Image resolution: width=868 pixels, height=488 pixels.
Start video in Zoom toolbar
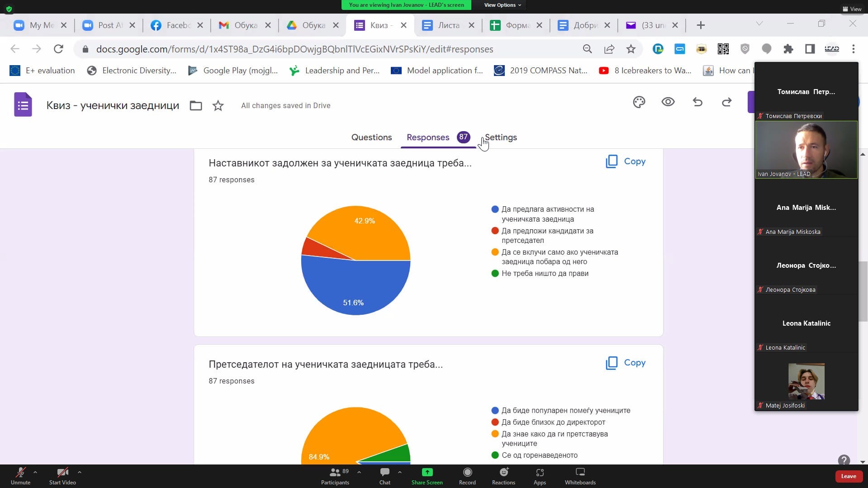[x=62, y=476]
